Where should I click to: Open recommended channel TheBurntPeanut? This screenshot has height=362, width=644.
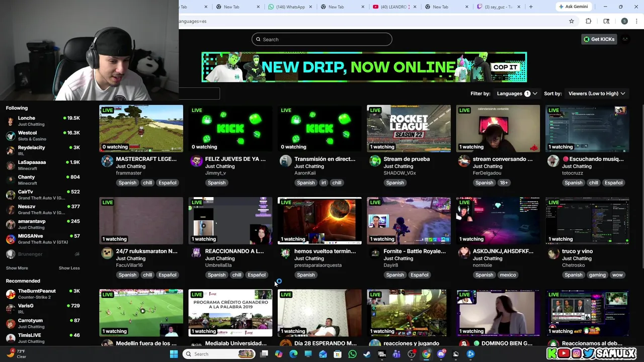[43, 294]
